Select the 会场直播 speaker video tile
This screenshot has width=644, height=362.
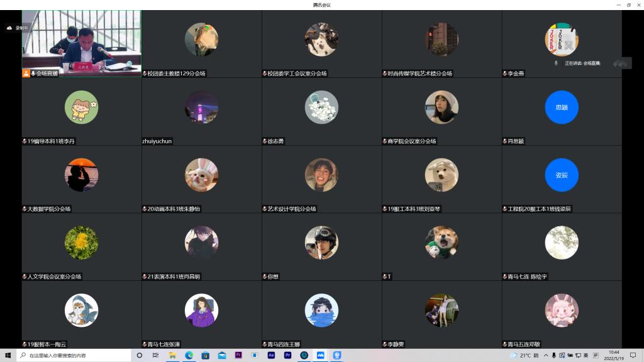coord(81,43)
